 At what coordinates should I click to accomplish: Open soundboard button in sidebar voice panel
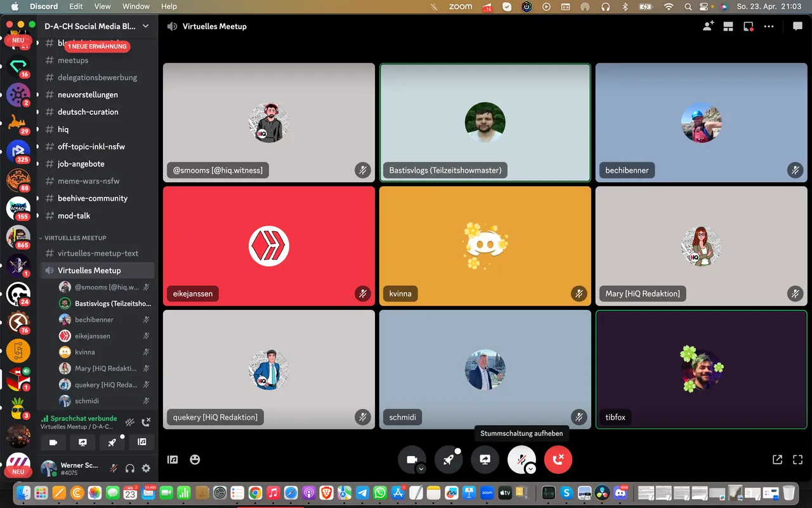[x=142, y=442]
